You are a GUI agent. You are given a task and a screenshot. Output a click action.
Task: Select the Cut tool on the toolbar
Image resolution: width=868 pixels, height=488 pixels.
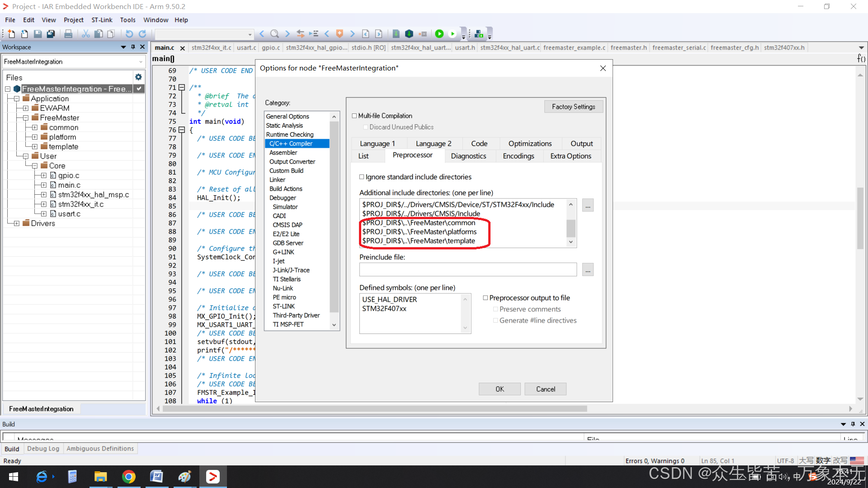click(85, 33)
